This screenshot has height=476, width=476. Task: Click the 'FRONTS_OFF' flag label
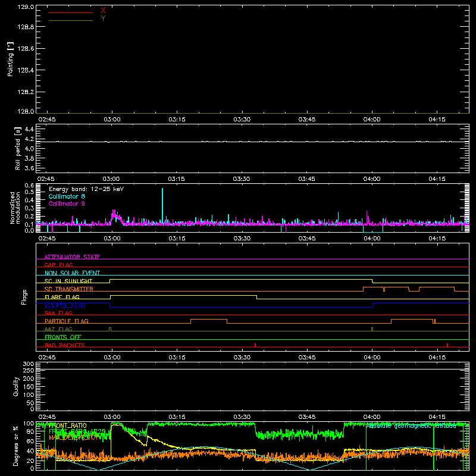point(63,337)
